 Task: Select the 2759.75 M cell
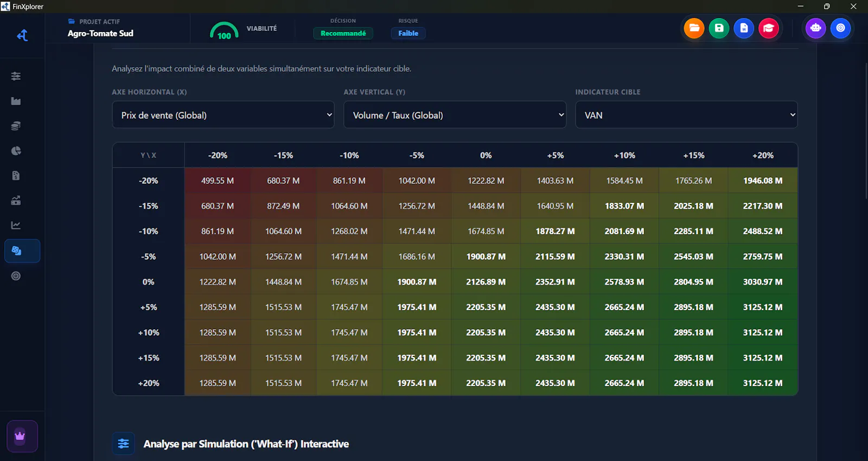(763, 257)
